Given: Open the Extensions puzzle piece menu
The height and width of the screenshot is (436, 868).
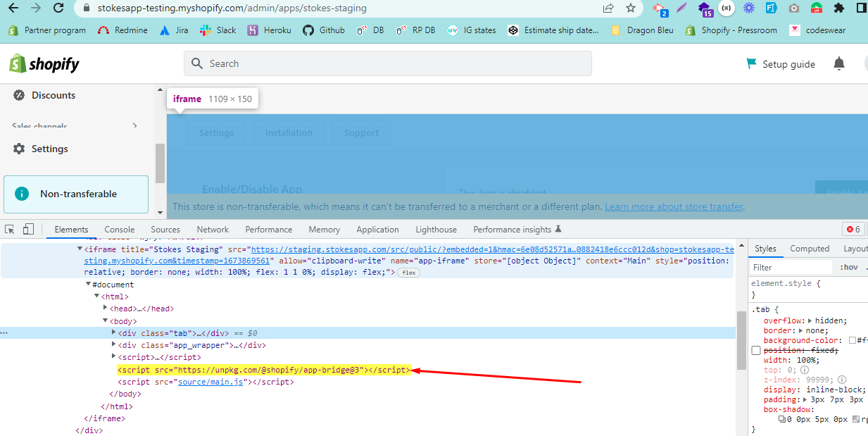Looking at the screenshot, I should click(x=838, y=8).
